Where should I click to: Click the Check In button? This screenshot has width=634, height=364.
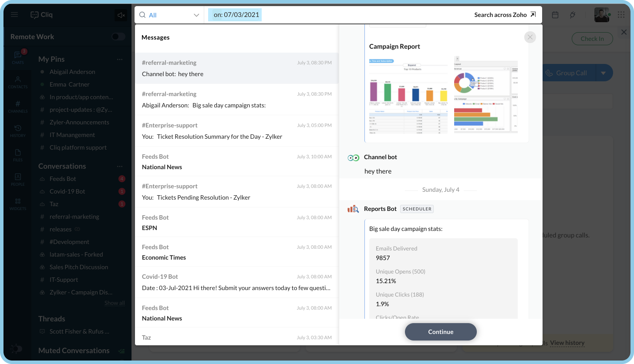point(592,38)
